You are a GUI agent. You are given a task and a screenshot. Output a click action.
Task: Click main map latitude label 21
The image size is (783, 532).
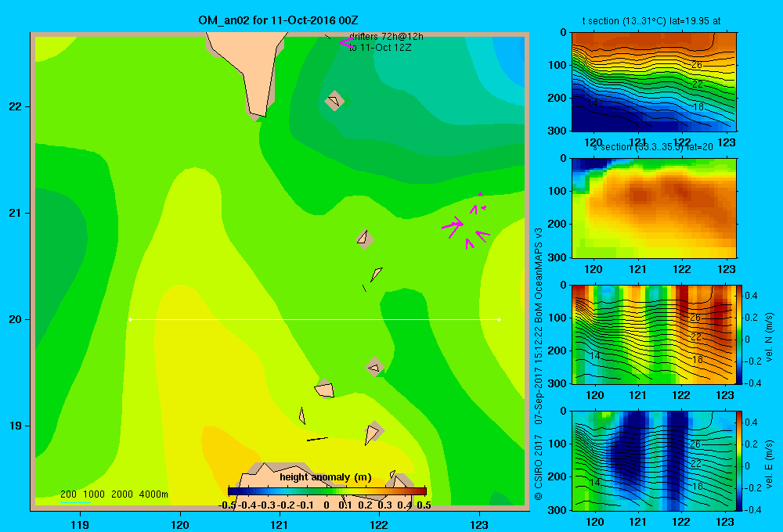pyautogui.click(x=16, y=213)
